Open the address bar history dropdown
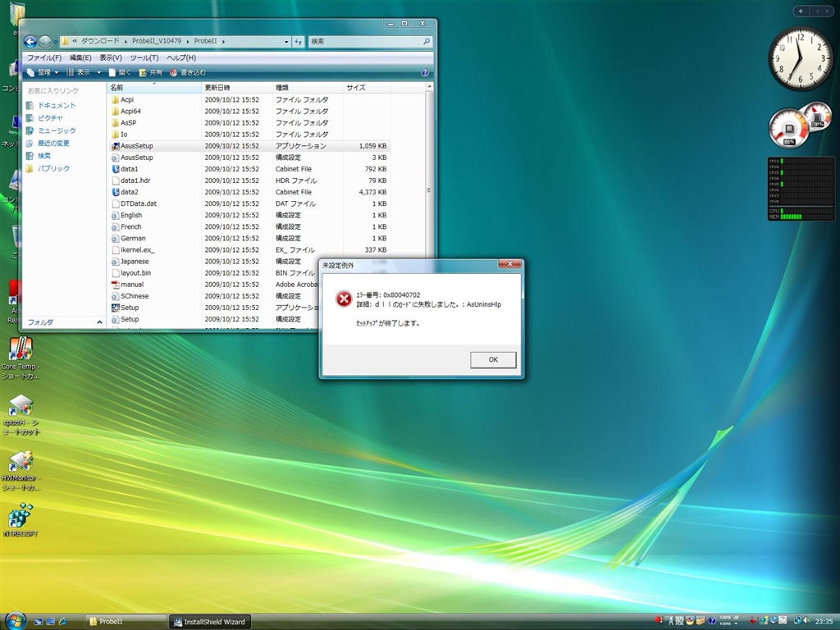Screen dimensions: 840x630 pos(286,41)
